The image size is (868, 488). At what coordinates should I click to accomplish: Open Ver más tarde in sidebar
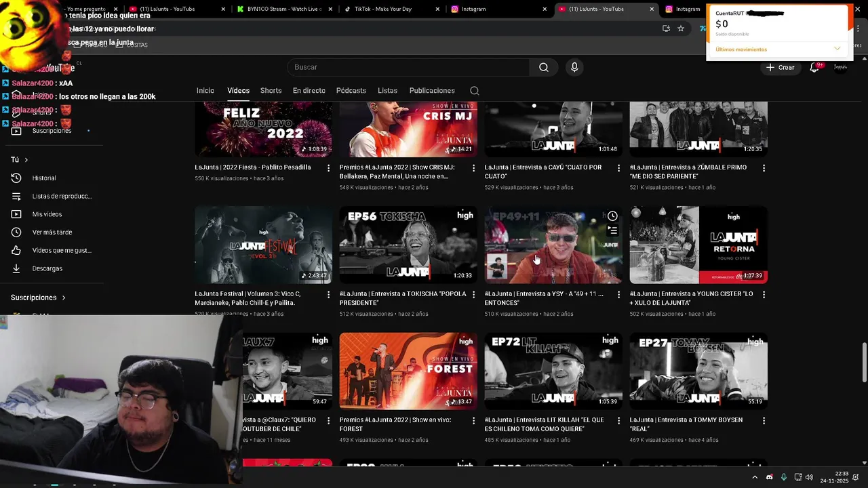[x=52, y=232]
